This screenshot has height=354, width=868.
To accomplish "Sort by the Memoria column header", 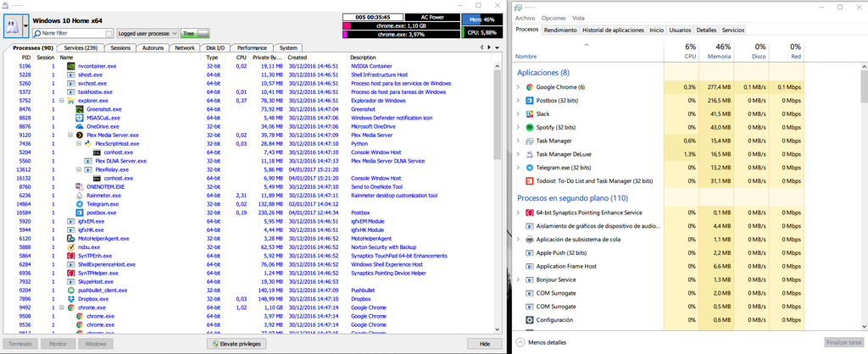I will tap(715, 51).
